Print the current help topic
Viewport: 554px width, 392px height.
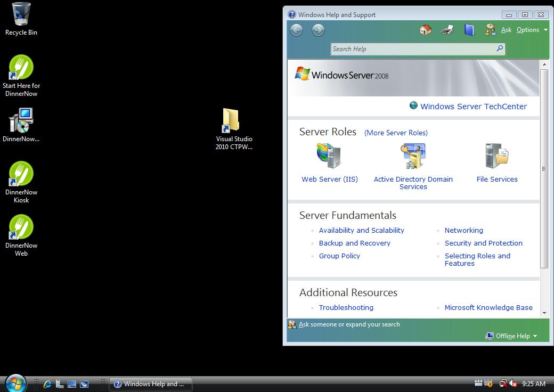[447, 30]
